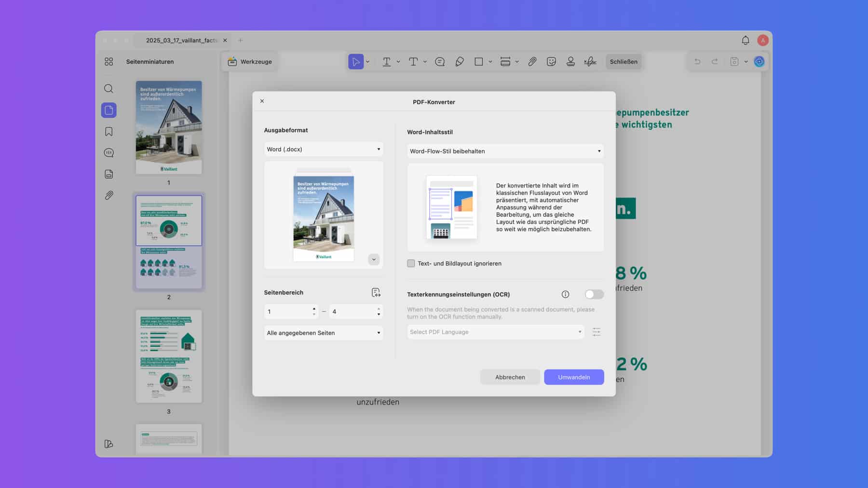The height and width of the screenshot is (488, 868).
Task: Open the comment annotation tool
Action: click(440, 61)
